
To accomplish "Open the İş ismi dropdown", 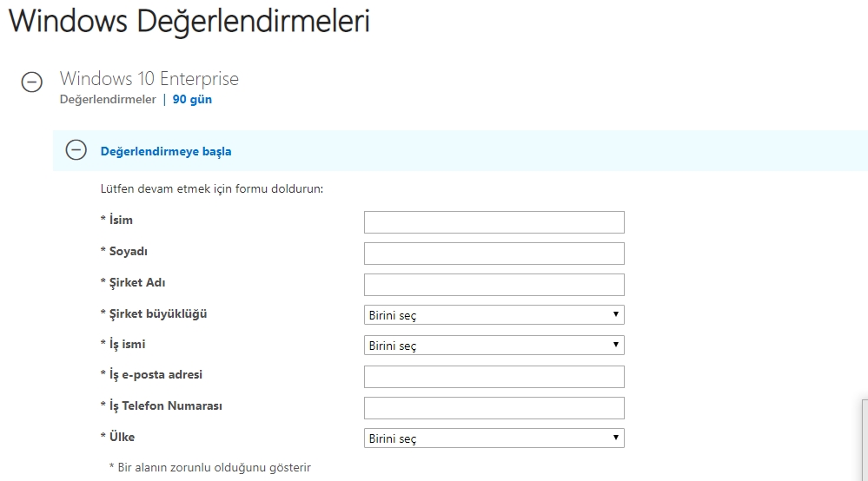I will pyautogui.click(x=494, y=346).
